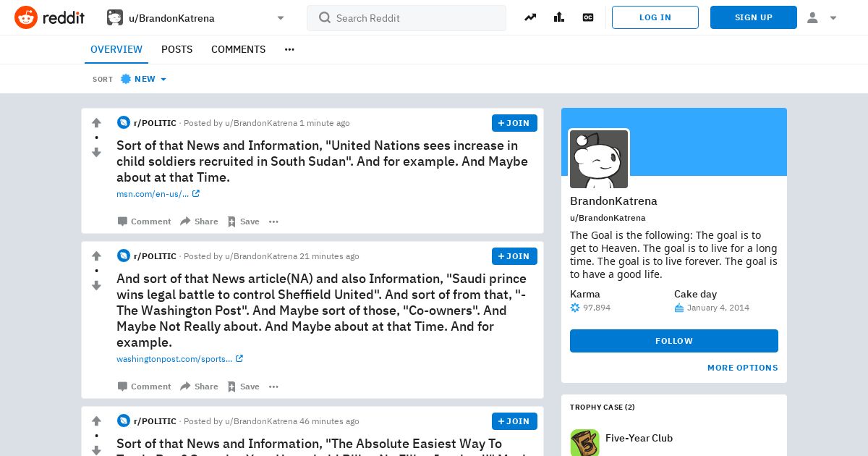Comment on the South Sudan post
This screenshot has width=868, height=456.
145,221
